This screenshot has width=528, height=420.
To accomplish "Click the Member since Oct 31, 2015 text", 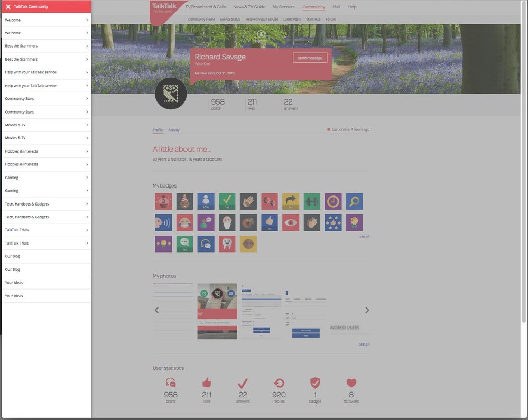I will 215,73.
